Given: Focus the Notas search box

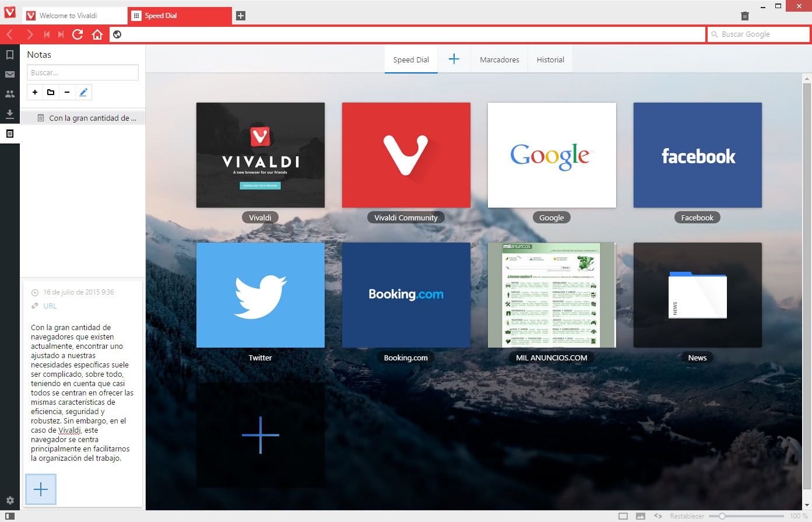Looking at the screenshot, I should pyautogui.click(x=83, y=72).
